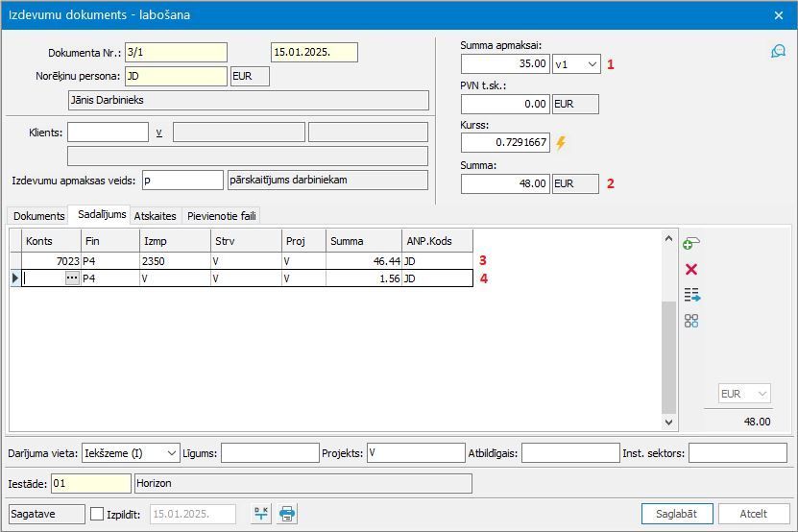Viewport: 798px width, 532px height.
Task: Click the lightning bolt beside Kurss
Action: click(562, 143)
